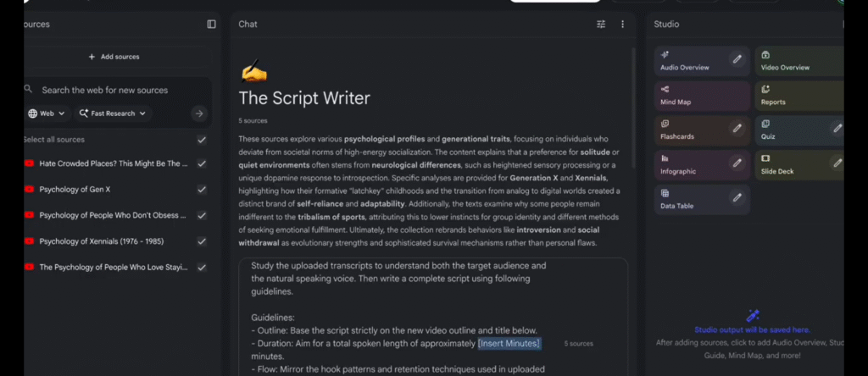
Task: Click the edit pencil on Slide Deck
Action: point(837,163)
